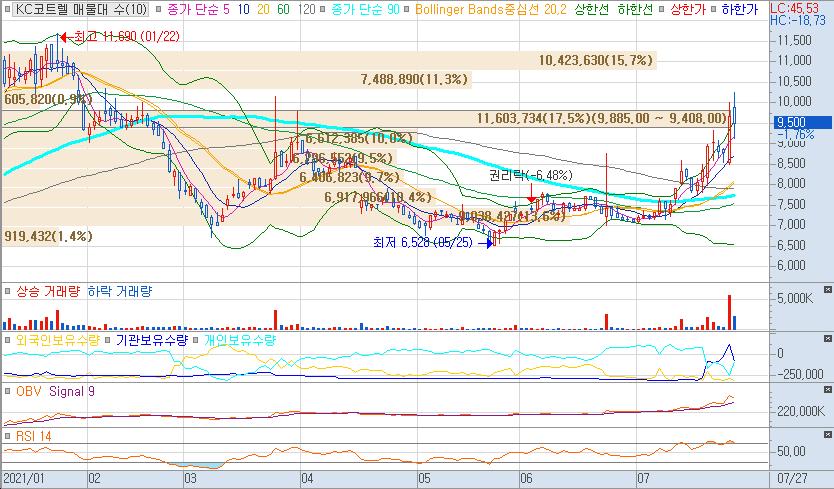Click the 05 month label on time axis
This screenshot has width=834, height=489.
pyautogui.click(x=424, y=478)
